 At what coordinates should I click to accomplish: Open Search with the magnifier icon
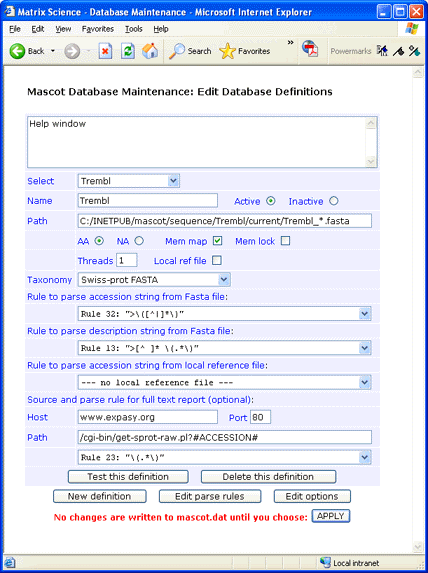click(190, 51)
